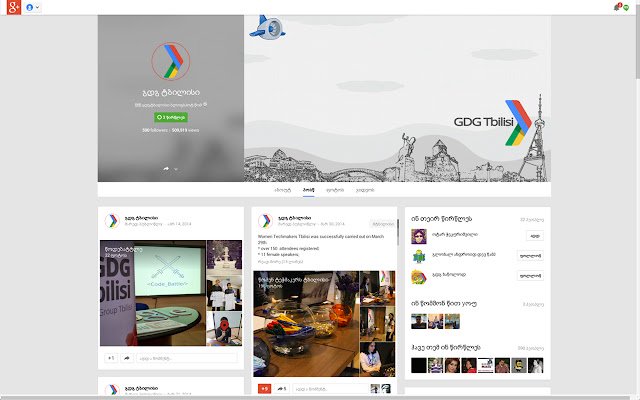The image size is (640, 400).
Task: Open the white poster-style follower avatar
Action: pos(486,365)
